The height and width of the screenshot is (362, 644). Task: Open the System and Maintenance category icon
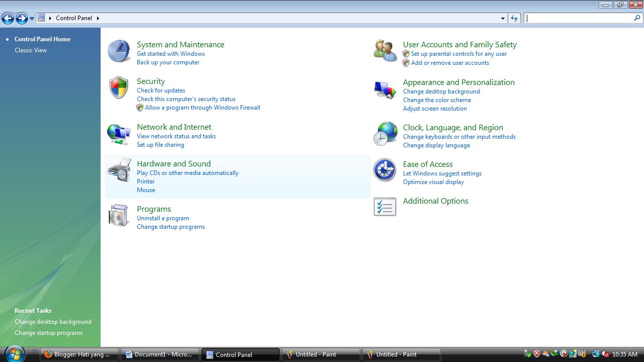(119, 51)
